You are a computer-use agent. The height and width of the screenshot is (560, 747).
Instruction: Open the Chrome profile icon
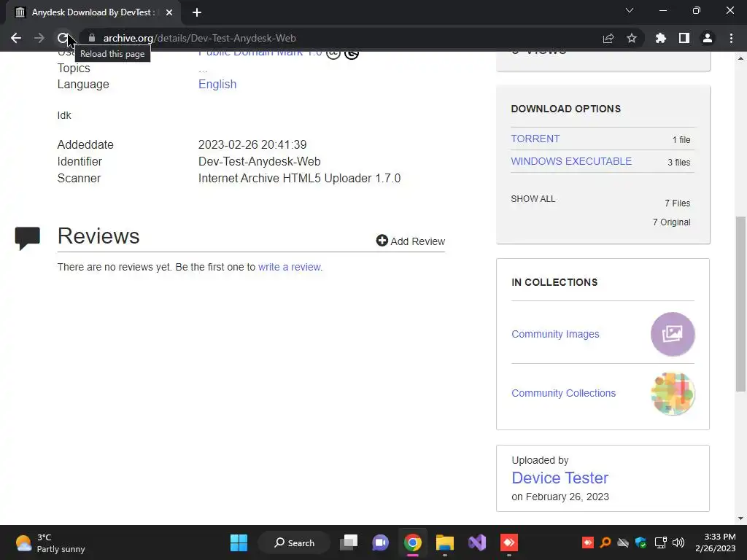[x=708, y=38]
